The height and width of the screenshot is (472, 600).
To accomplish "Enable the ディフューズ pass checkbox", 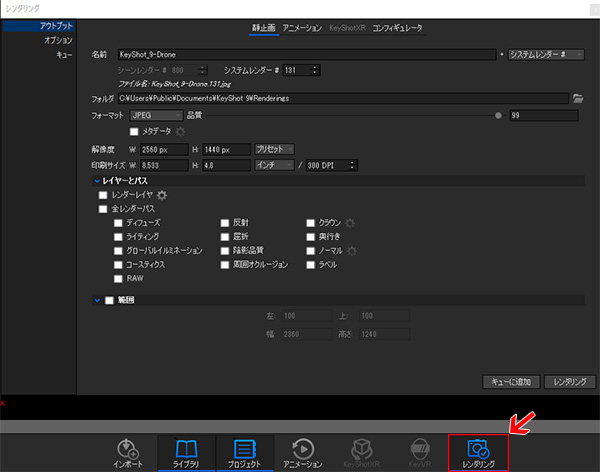I will coord(119,223).
